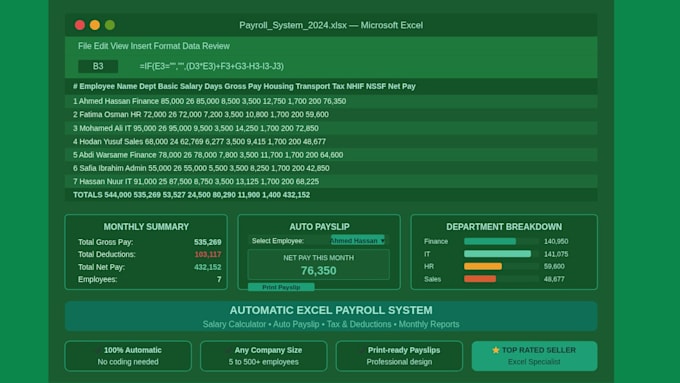680x383 pixels.
Task: Click the HR total 59,600 in breakdown
Action: click(x=554, y=266)
